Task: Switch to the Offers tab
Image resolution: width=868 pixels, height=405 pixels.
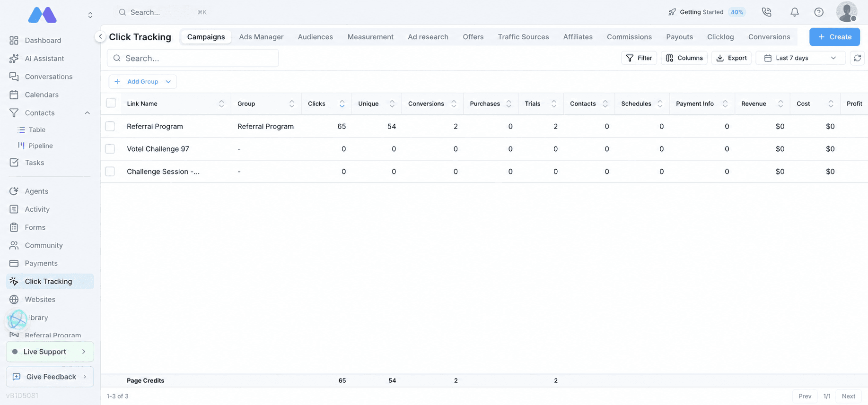Action: coord(473,37)
